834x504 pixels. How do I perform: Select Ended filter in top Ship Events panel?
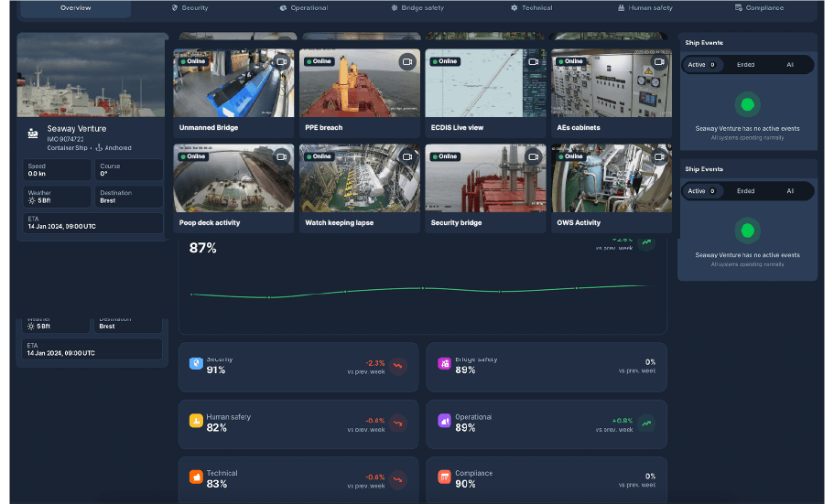[x=745, y=65]
